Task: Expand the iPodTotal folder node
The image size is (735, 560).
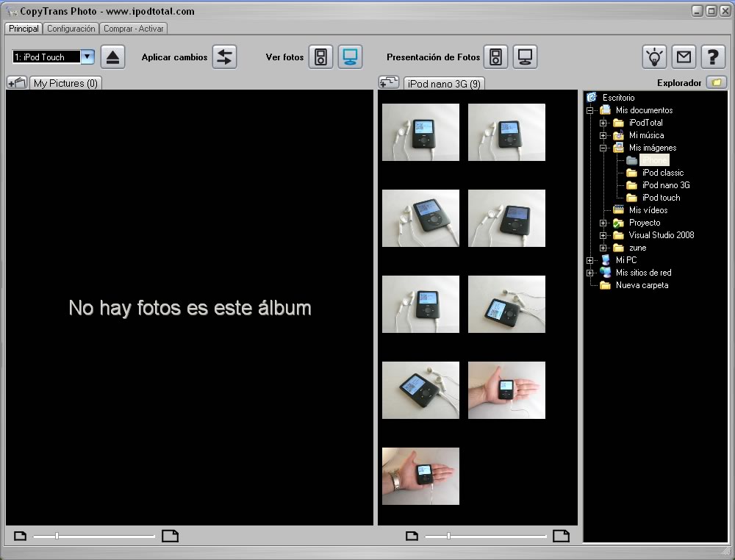Action: pos(603,123)
